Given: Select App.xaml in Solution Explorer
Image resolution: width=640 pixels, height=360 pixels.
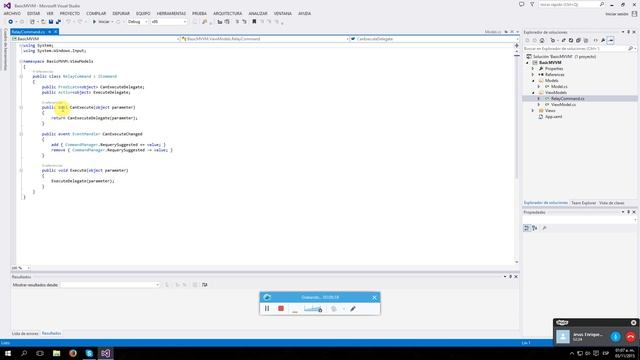Looking at the screenshot, I should point(553,117).
